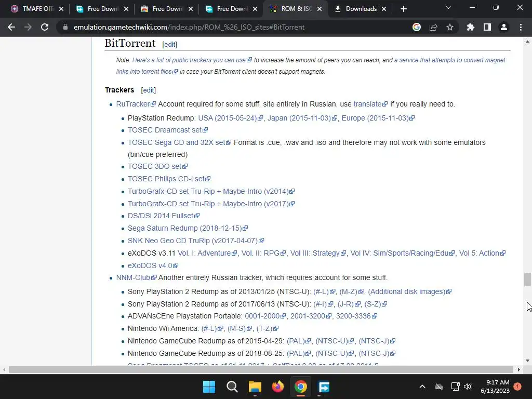Viewport: 532px width, 399px height.
Task: Open eXoDOS Vol. II: RPG link
Action: coord(263,254)
